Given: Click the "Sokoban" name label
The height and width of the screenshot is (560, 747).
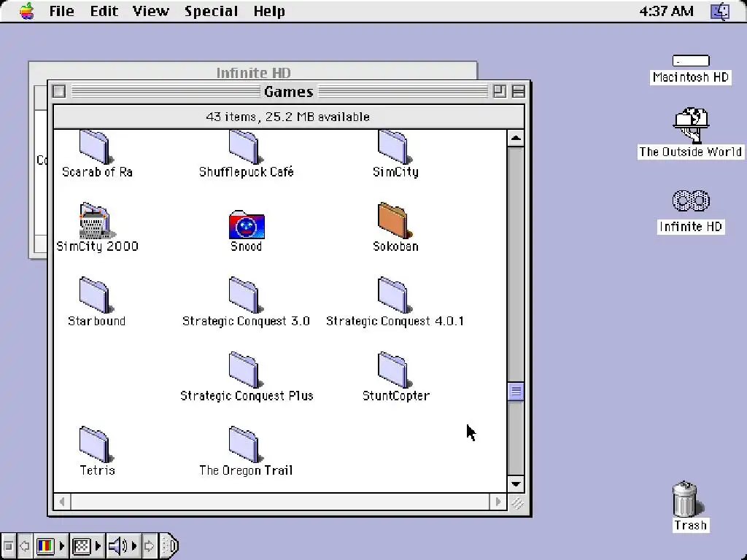Looking at the screenshot, I should [395, 246].
